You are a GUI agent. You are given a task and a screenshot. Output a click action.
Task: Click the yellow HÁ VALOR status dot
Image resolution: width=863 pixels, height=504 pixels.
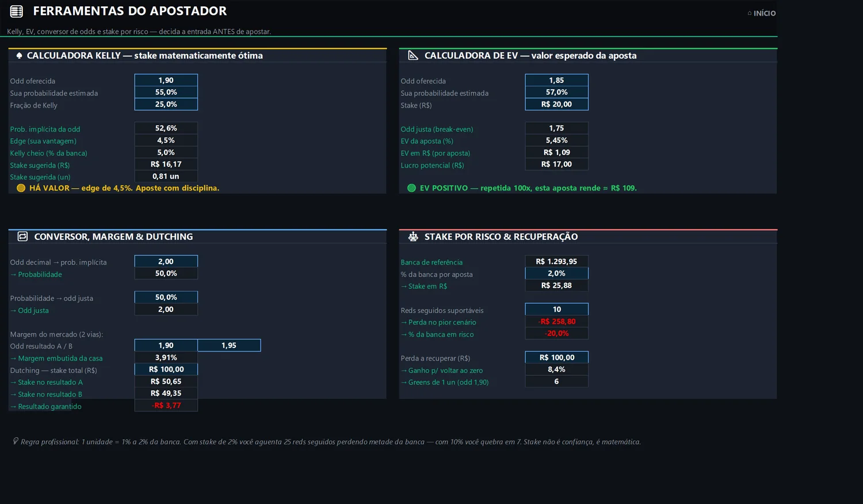pyautogui.click(x=21, y=188)
